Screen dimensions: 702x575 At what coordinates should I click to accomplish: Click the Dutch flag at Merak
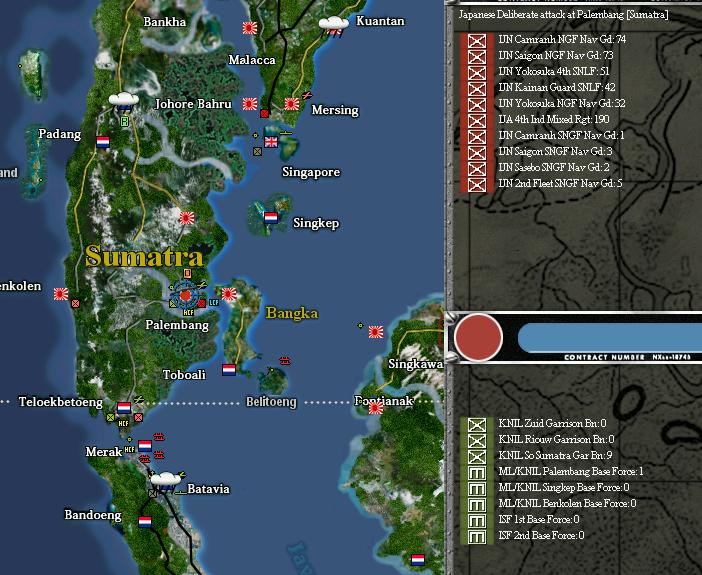pos(145,446)
